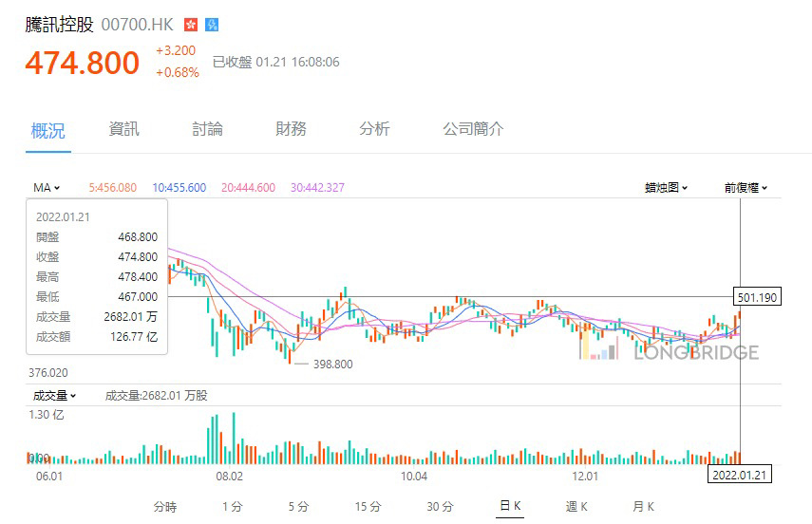Select the 5分 chart interval
This screenshot has height=524, width=812.
[x=298, y=507]
